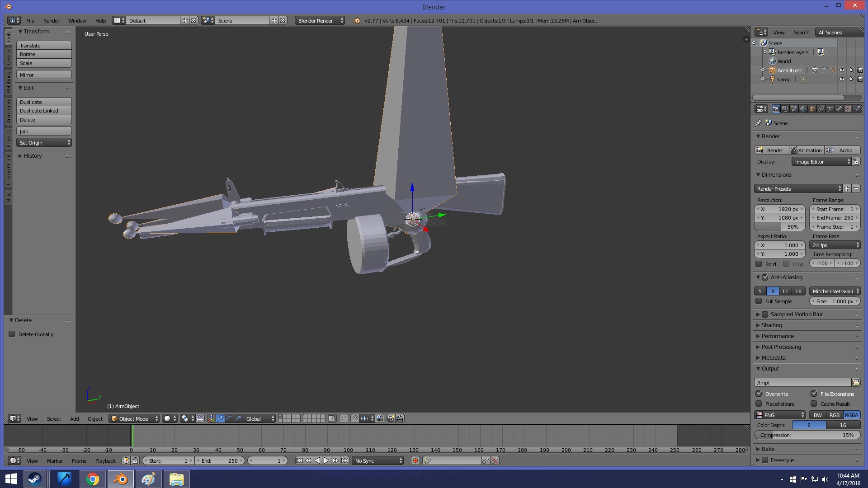The width and height of the screenshot is (868, 488).
Task: Click the Animation render button
Action: [806, 150]
